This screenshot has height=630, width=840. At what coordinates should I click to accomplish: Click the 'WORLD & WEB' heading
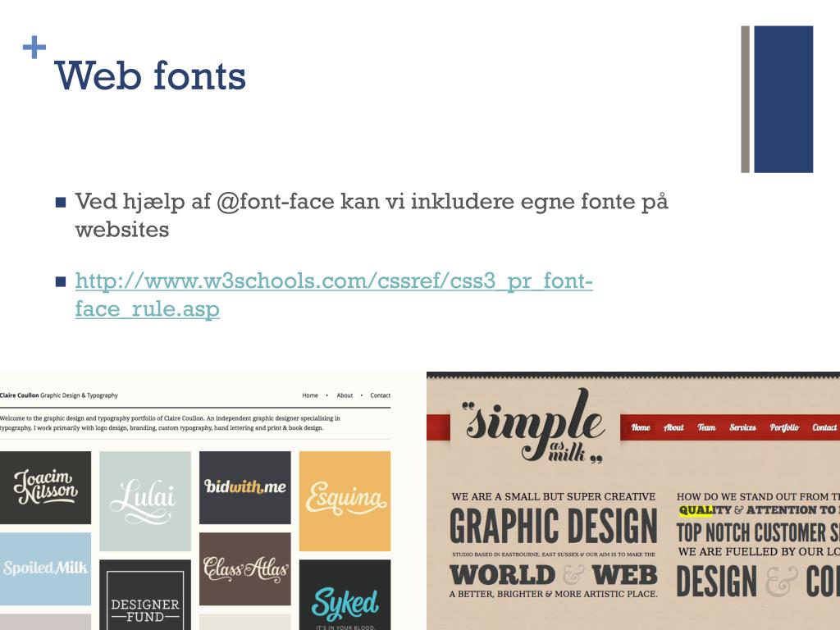click(x=554, y=575)
